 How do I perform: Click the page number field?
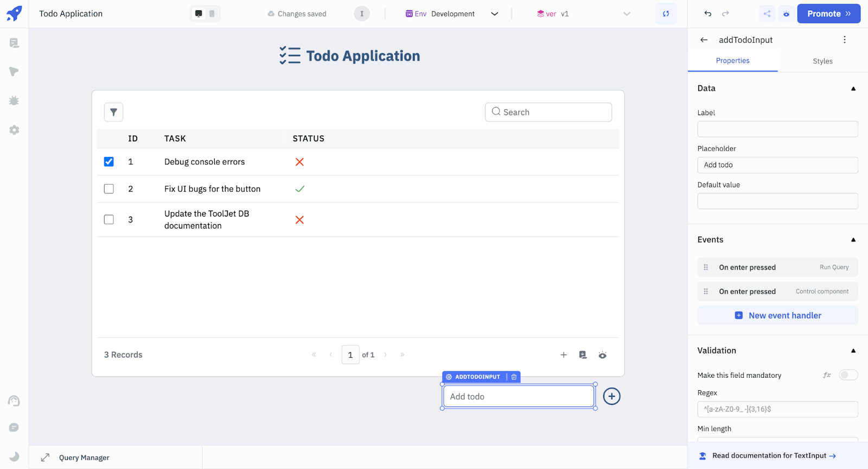click(350, 355)
